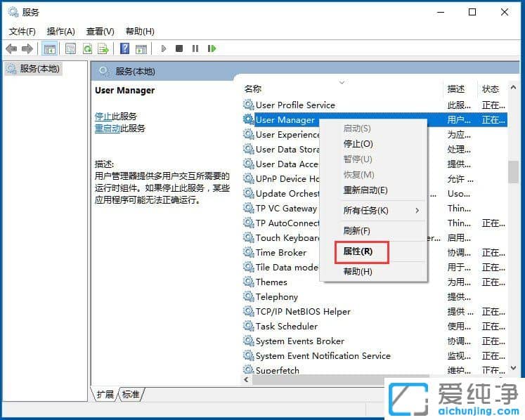Select the Telephony service row
Viewport: 525px width, 420px height.
(x=375, y=296)
